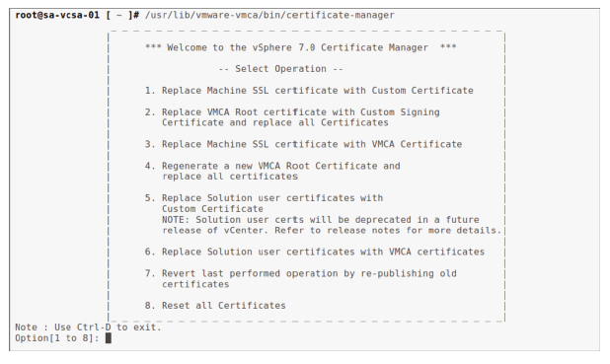The width and height of the screenshot is (610, 364).
Task: Select option 1 'Replace Machine SSL certificate with Custom Certificate'
Action: tap(309, 91)
